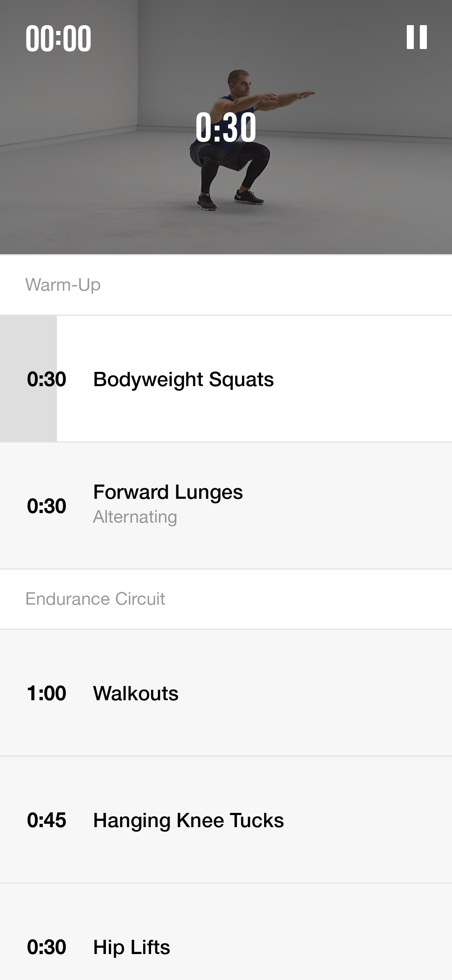Viewport: 452px width, 980px height.
Task: Tap the Endurance Circuit section header
Action: (x=95, y=599)
